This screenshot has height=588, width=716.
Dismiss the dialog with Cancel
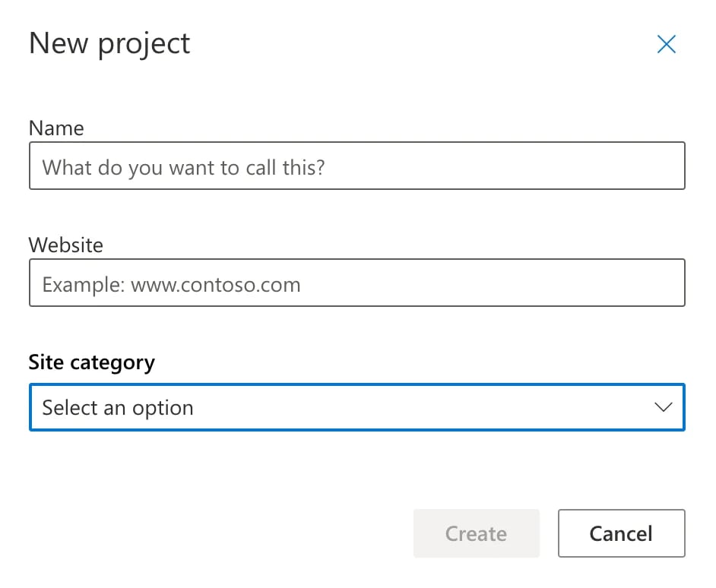click(621, 533)
